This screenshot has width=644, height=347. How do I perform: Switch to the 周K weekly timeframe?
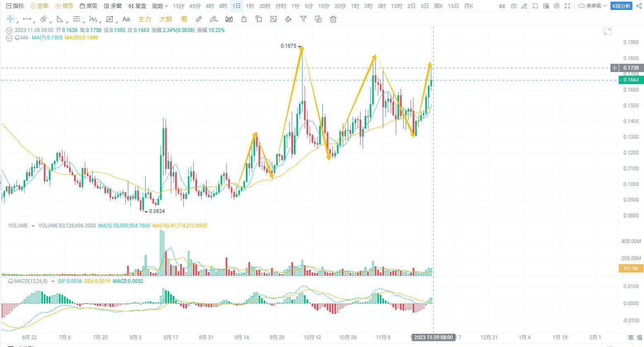click(x=438, y=6)
